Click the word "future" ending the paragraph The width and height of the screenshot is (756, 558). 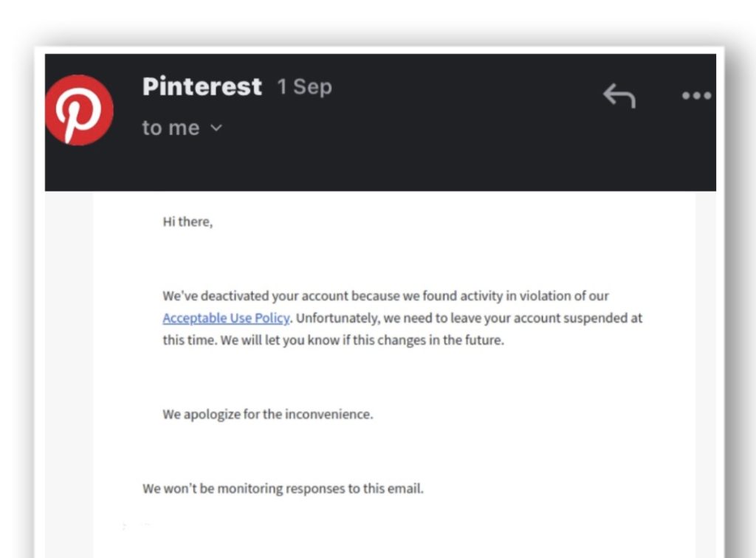[x=483, y=340]
